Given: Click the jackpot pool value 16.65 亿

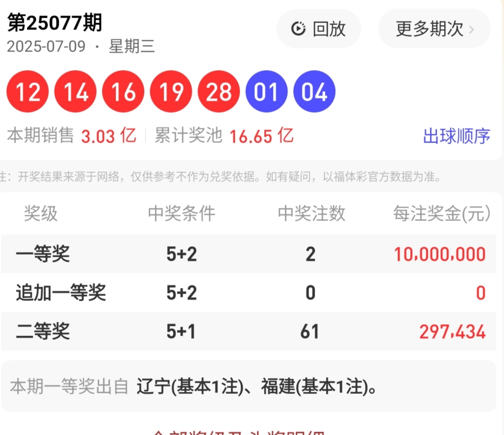Looking at the screenshot, I should point(261,136).
